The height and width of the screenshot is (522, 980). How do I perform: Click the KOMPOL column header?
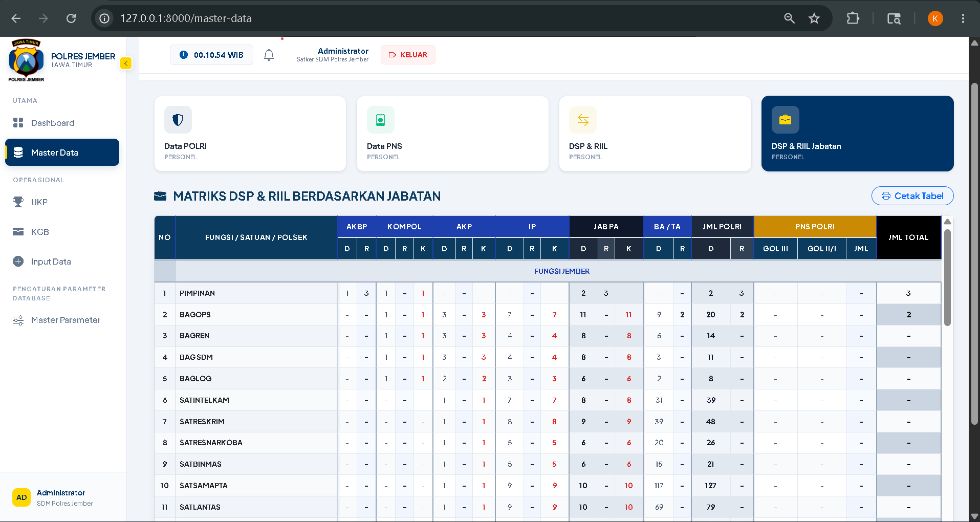coord(404,227)
